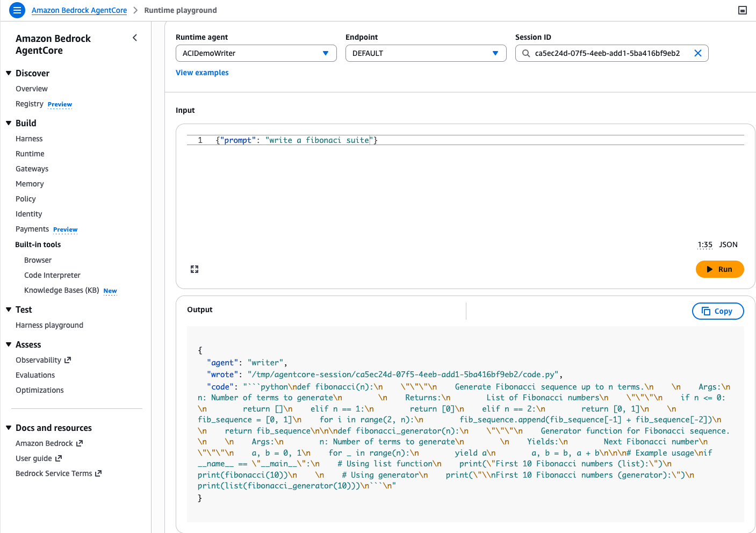Collapse the Discover section
The height and width of the screenshot is (533, 756).
pyautogui.click(x=9, y=73)
